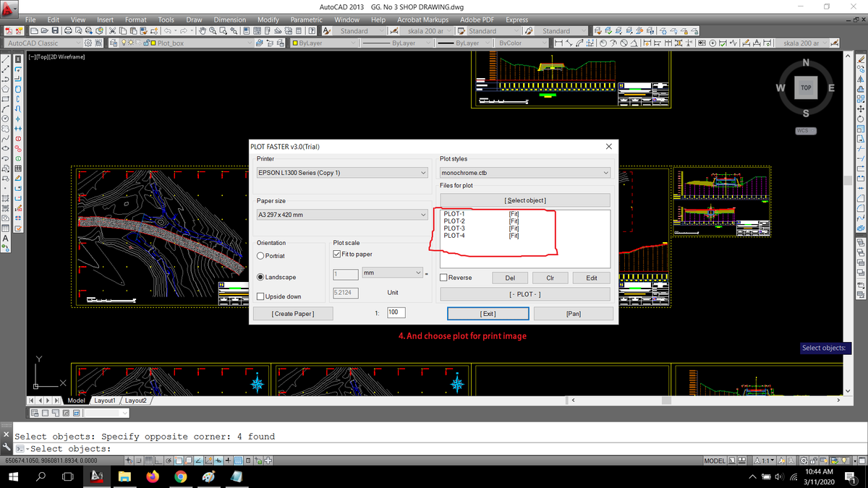868x488 pixels.
Task: Enable the Reverse checkbox
Action: pos(444,278)
